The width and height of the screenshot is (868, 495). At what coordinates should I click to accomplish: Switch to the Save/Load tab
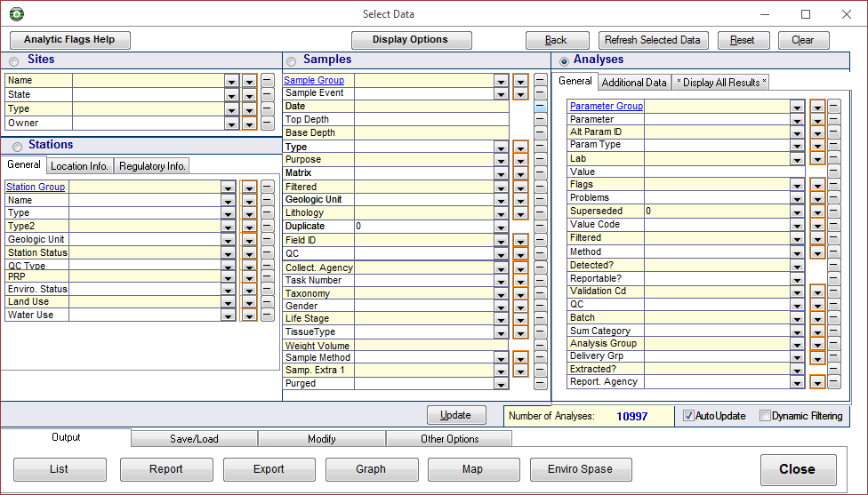pos(194,439)
